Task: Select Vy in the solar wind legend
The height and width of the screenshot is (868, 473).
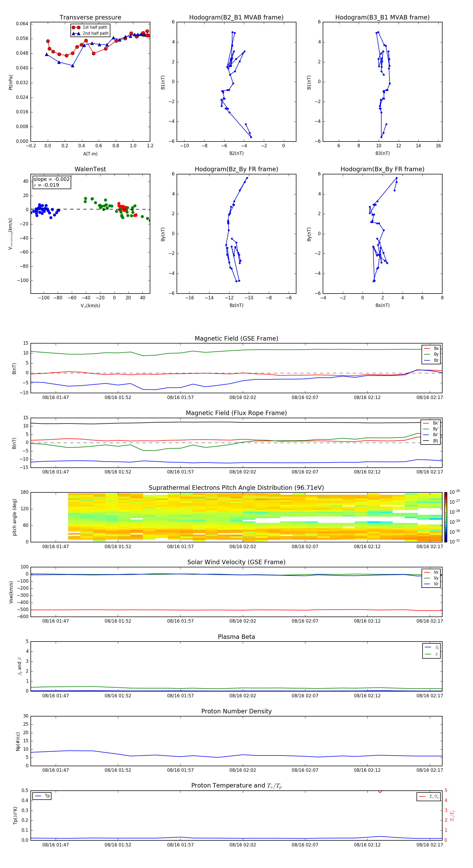Action: click(431, 578)
